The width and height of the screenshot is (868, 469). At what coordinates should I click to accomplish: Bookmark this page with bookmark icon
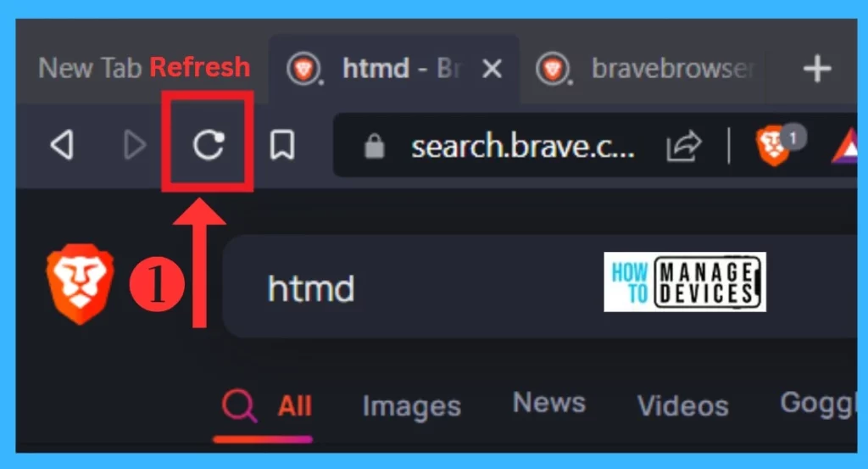(282, 145)
